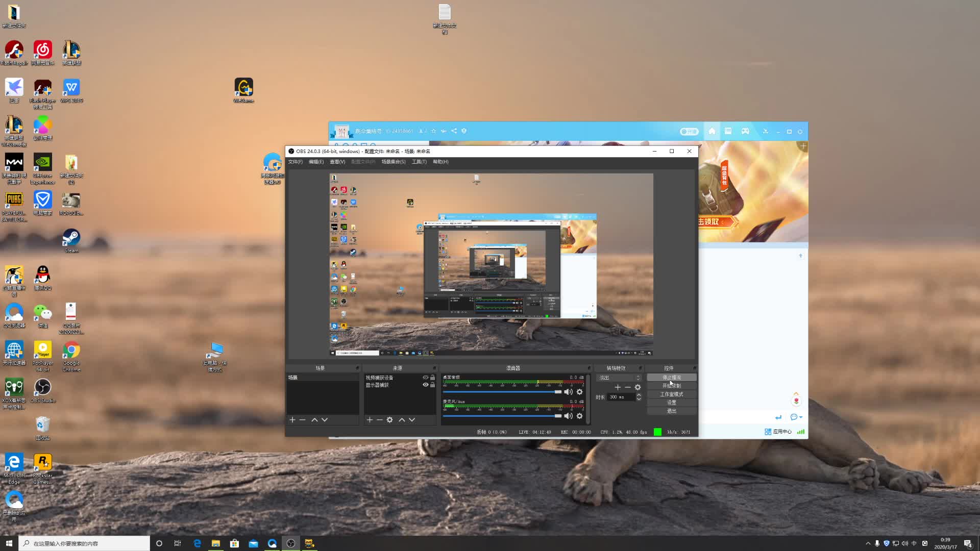Move selected source up

402,419
